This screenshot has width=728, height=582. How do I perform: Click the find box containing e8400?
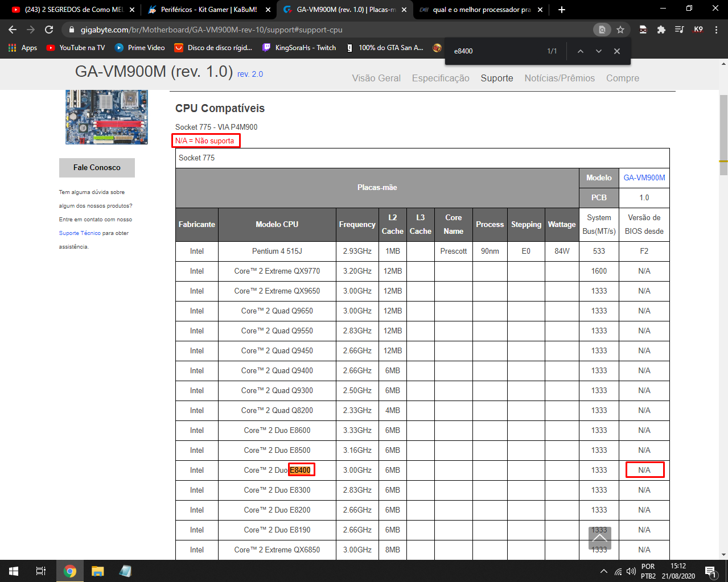pos(495,51)
